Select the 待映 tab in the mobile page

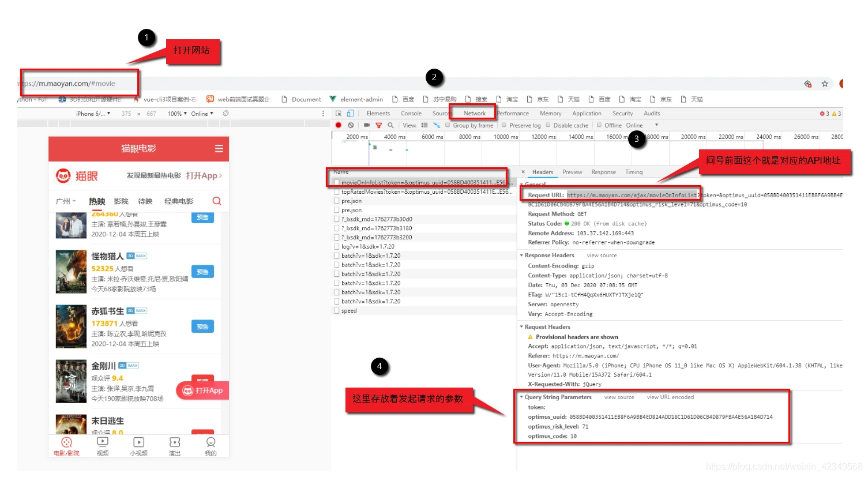coord(145,201)
